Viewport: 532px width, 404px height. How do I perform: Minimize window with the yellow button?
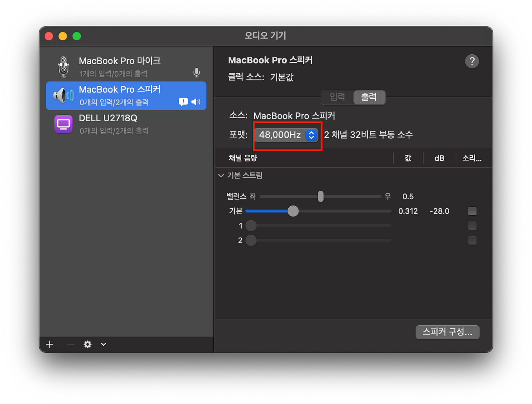tap(63, 36)
